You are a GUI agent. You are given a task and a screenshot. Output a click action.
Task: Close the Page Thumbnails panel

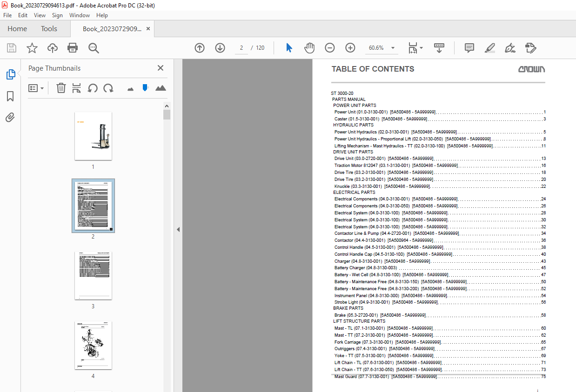pos(161,68)
